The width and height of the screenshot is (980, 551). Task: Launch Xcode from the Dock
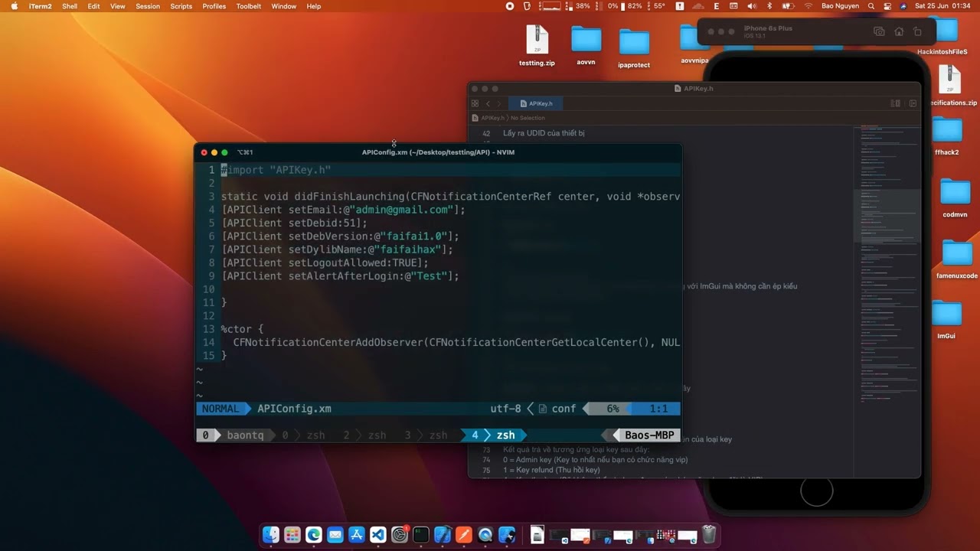click(x=442, y=535)
